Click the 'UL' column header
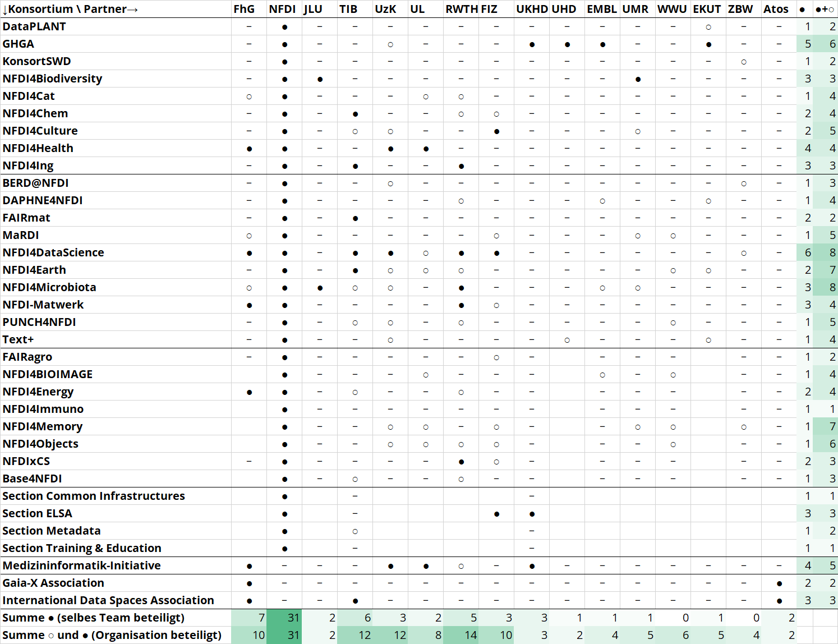The width and height of the screenshot is (838, 644). point(417,9)
